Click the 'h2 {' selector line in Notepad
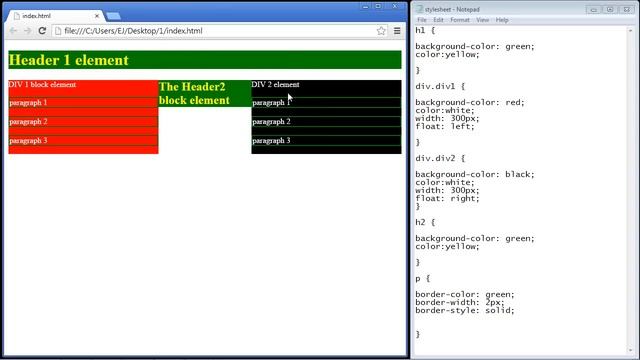This screenshot has height=360, width=640. click(x=425, y=222)
